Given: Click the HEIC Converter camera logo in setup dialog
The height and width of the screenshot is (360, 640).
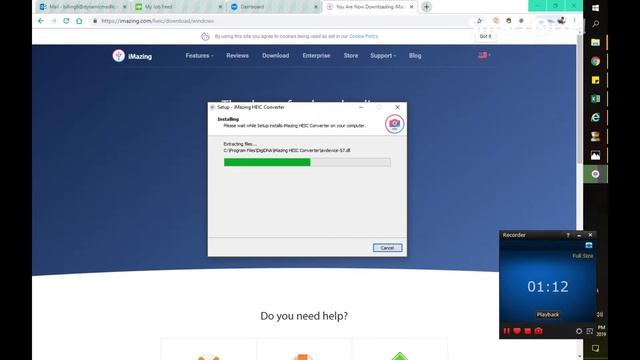Looking at the screenshot, I should pyautogui.click(x=394, y=123).
